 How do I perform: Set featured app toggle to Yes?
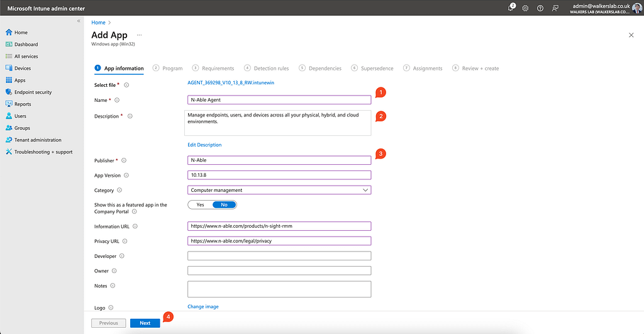pyautogui.click(x=200, y=204)
